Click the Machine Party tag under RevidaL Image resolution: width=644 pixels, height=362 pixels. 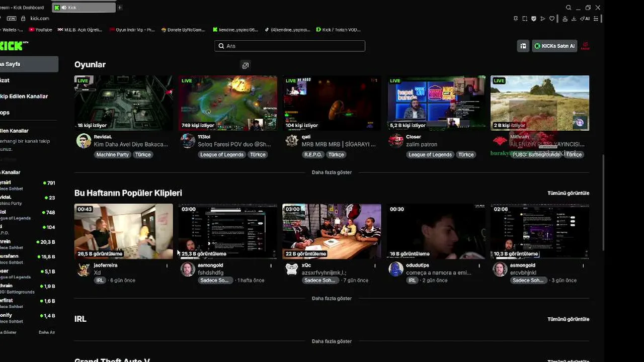[113, 155]
